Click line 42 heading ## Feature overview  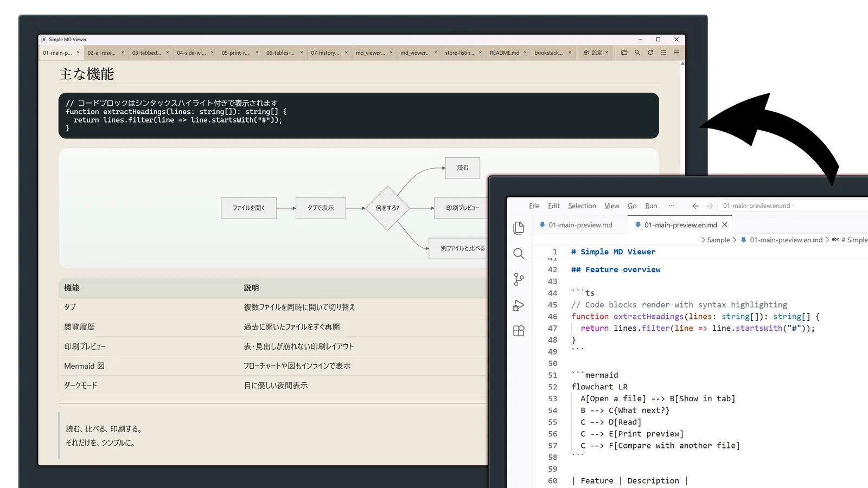pyautogui.click(x=616, y=269)
